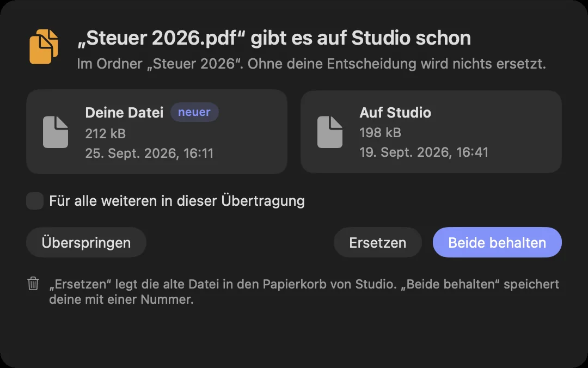Click the file icon in Deine Datei card

56,132
